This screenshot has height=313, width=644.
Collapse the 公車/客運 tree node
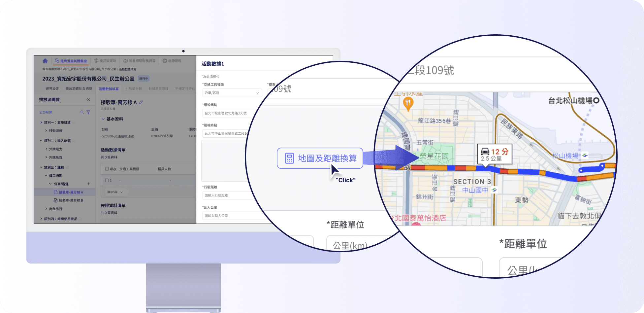50,184
